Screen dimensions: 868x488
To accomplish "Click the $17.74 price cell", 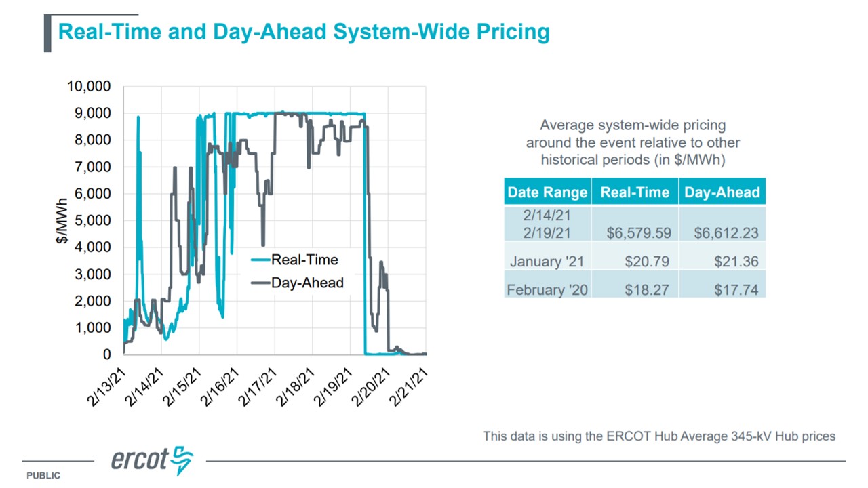I will point(736,290).
